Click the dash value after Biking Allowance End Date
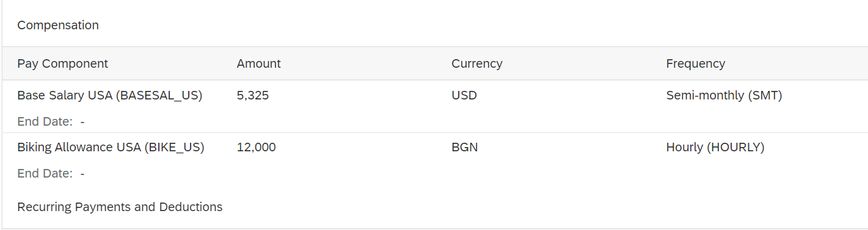 click(82, 174)
